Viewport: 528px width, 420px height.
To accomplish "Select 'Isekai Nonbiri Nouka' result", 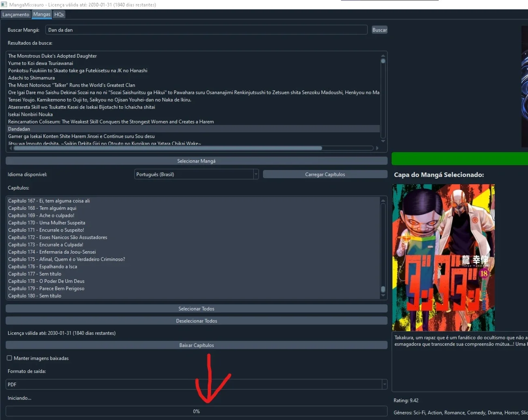I will click(x=193, y=114).
